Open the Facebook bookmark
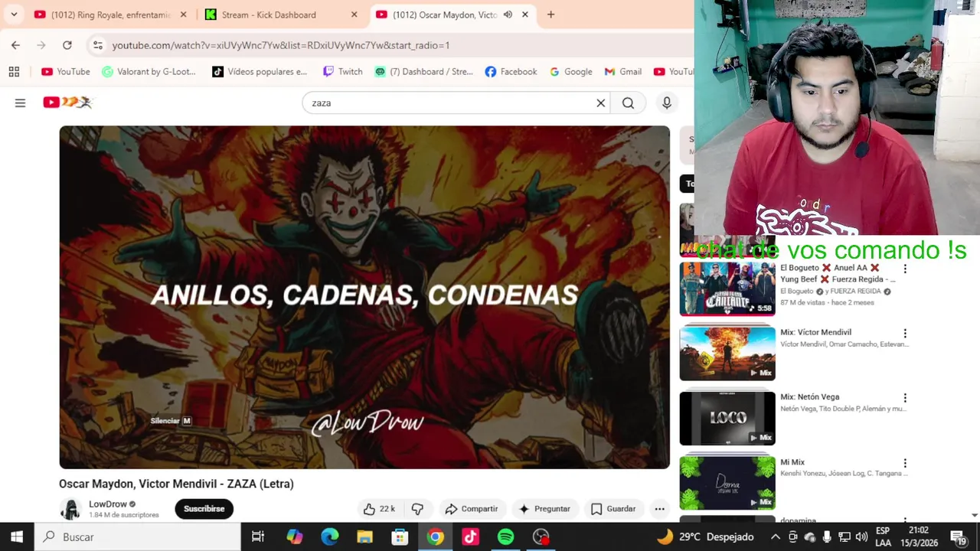980x551 pixels. point(511,71)
